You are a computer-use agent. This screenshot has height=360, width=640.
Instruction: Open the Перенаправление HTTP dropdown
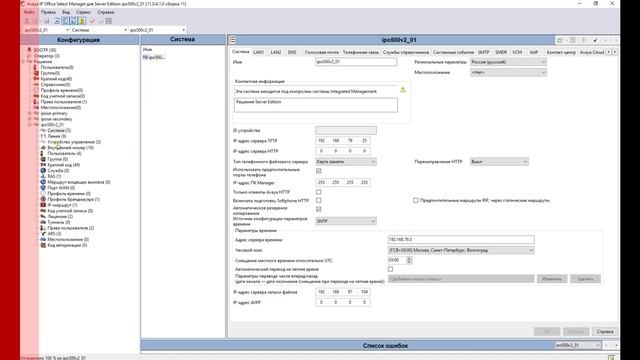499,162
